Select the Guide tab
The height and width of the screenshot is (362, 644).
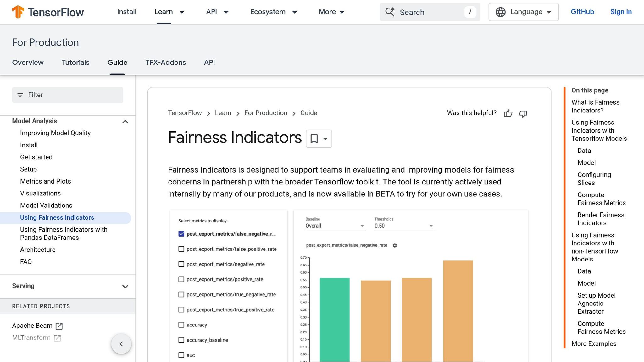(117, 63)
